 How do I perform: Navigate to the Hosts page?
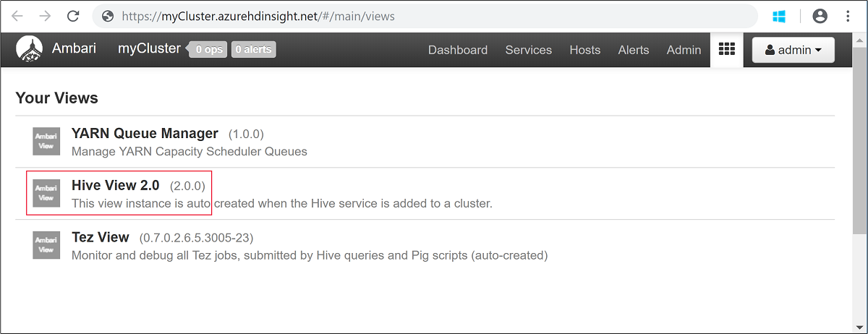(x=584, y=50)
